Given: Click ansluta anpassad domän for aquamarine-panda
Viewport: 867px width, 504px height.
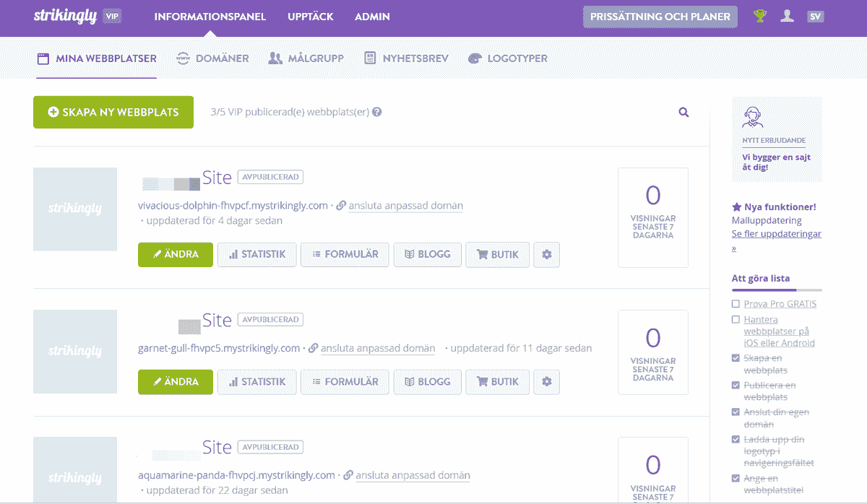Looking at the screenshot, I should click(x=413, y=475).
